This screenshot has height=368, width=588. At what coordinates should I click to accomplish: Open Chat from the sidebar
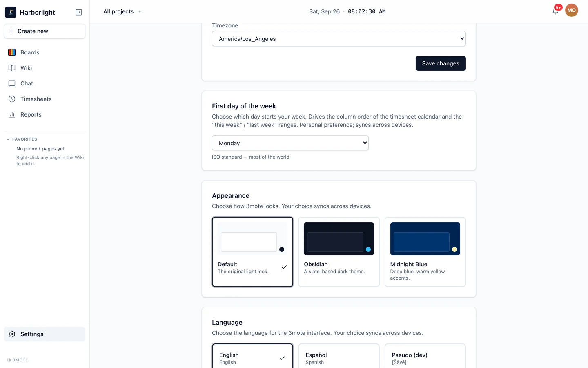[45, 83]
